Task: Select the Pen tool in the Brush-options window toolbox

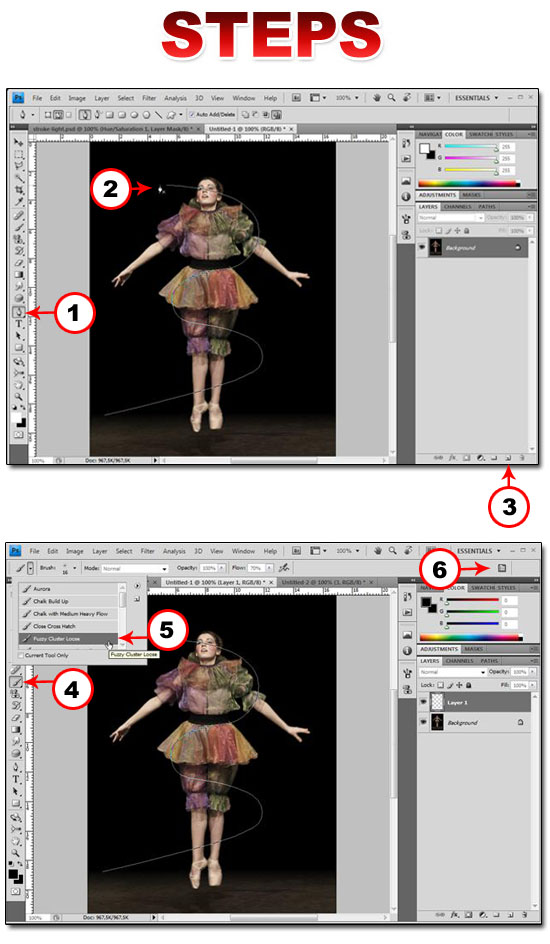Action: (x=16, y=766)
